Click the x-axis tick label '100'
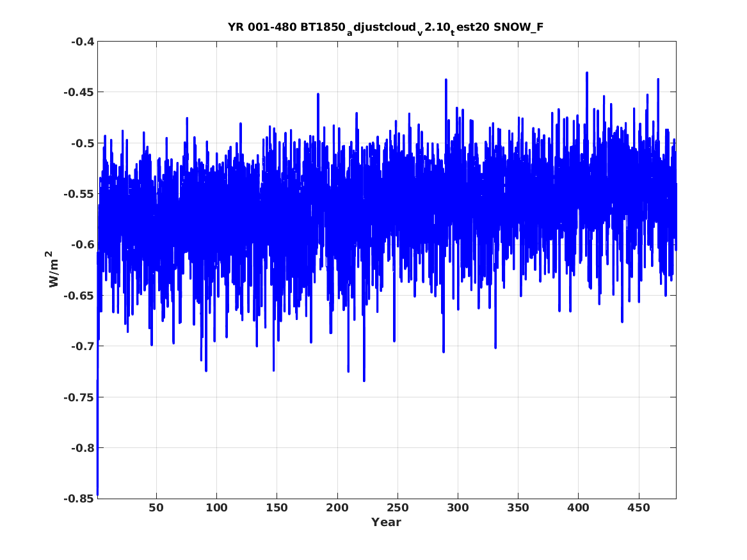Screen dimensions: 747x560 pyautogui.click(x=216, y=508)
